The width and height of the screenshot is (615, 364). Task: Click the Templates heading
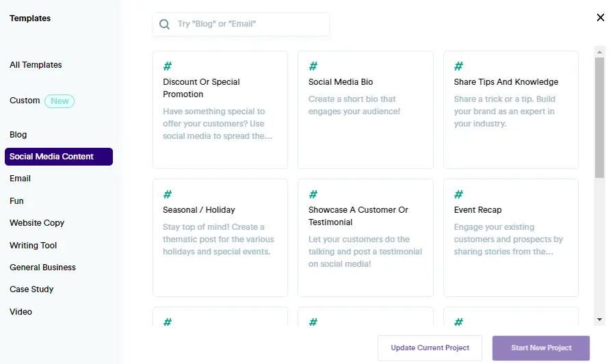coord(30,18)
